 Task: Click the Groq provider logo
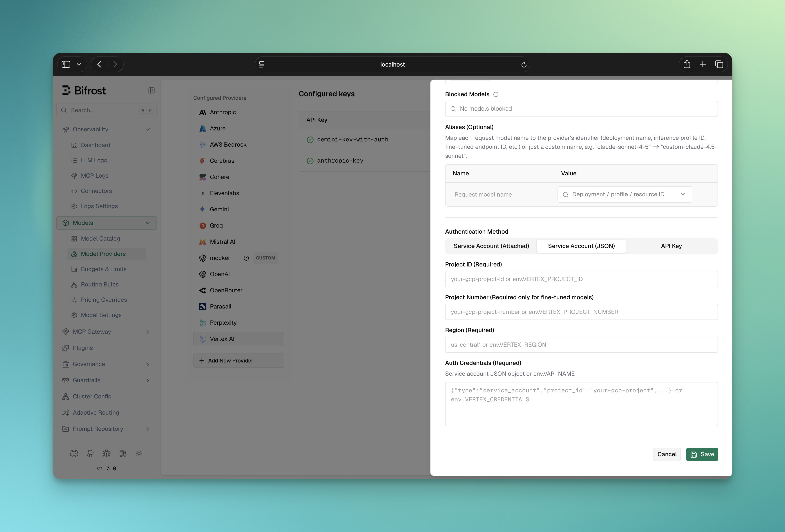[x=203, y=226]
